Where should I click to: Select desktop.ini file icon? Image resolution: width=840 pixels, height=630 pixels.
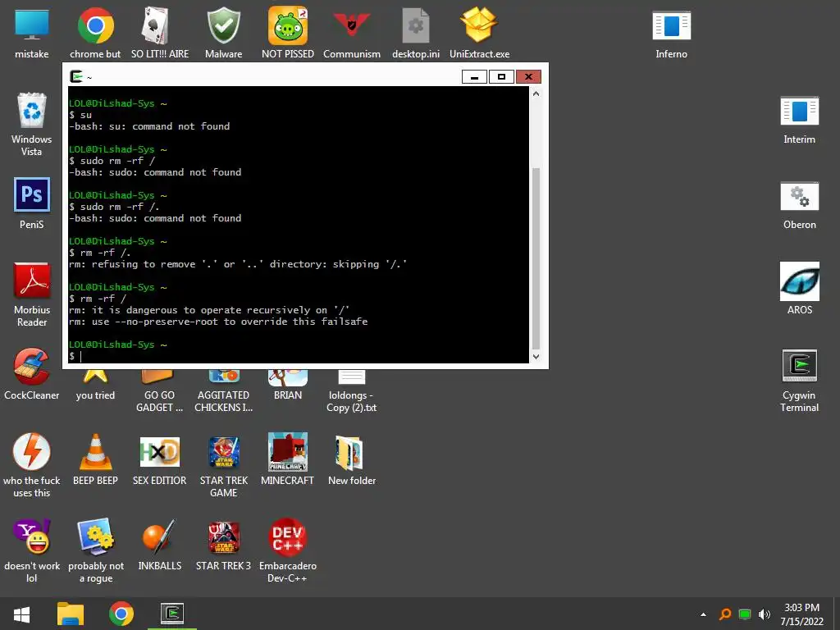click(x=416, y=33)
